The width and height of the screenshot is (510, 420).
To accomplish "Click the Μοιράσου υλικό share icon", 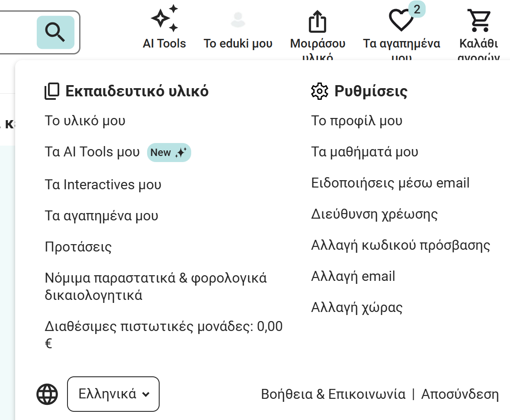I will coord(318,22).
